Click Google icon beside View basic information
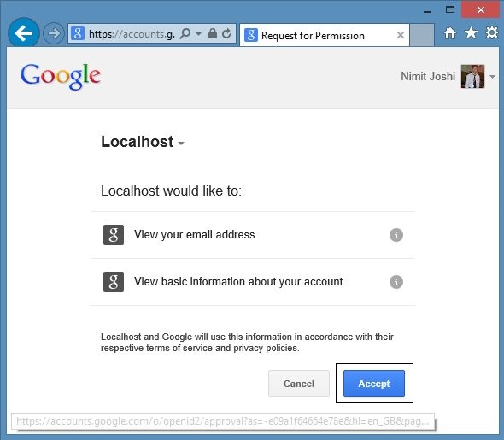 pos(114,282)
